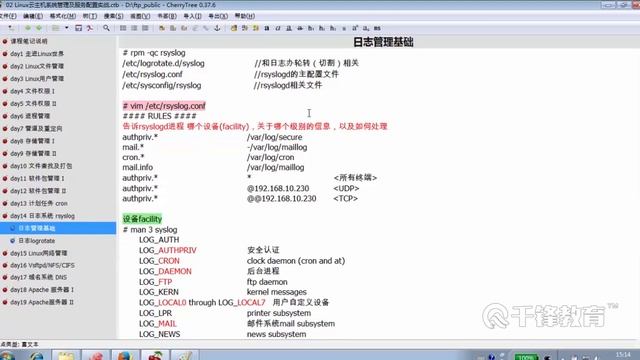Screen dimensions: 640x360
Task: Toggle bold formatting
Action: click(267, 28)
